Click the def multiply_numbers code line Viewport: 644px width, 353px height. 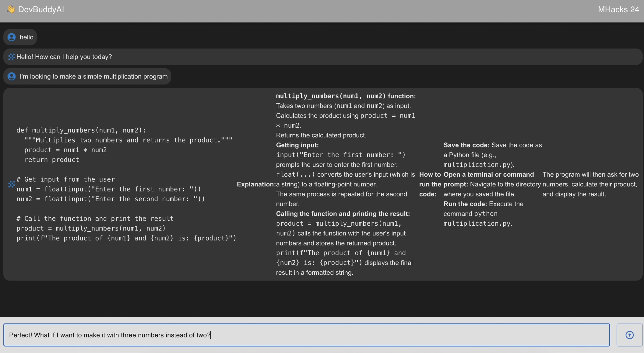(x=81, y=130)
